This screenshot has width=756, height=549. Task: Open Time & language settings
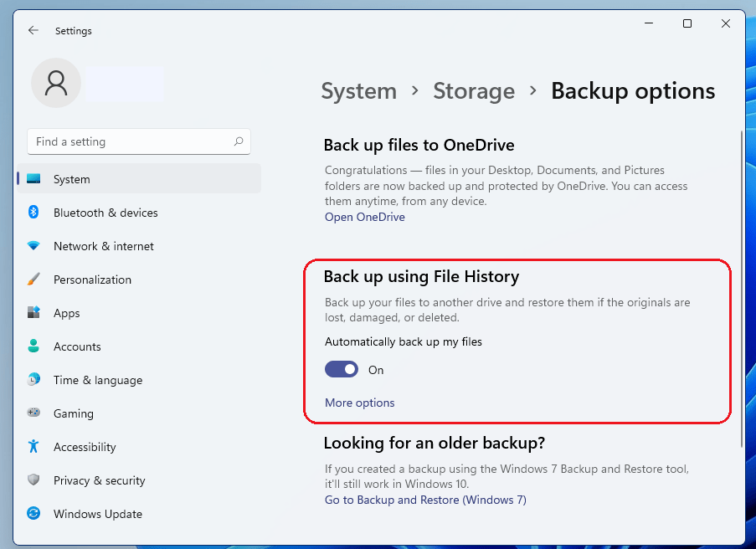(x=97, y=380)
